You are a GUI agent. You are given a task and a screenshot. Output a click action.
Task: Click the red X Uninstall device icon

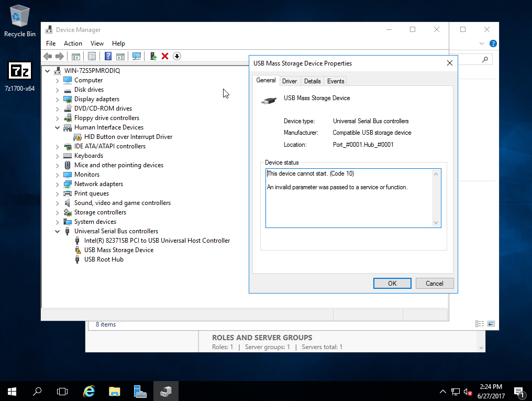coord(165,56)
